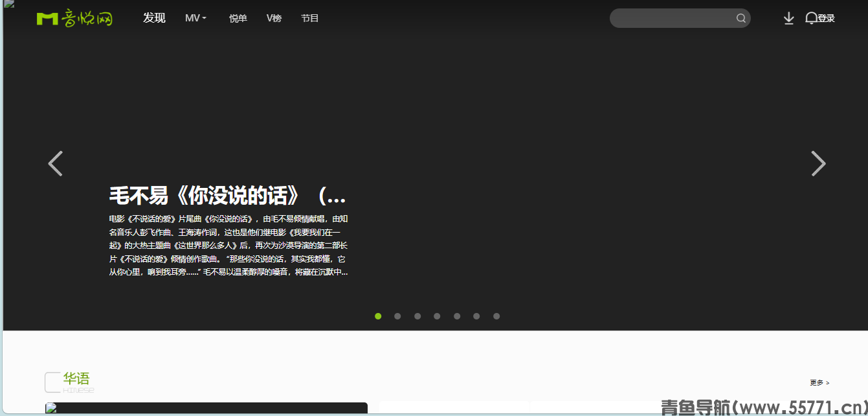Select the fifth carousel dot
Screen dimensions: 868x416
pyautogui.click(x=457, y=316)
